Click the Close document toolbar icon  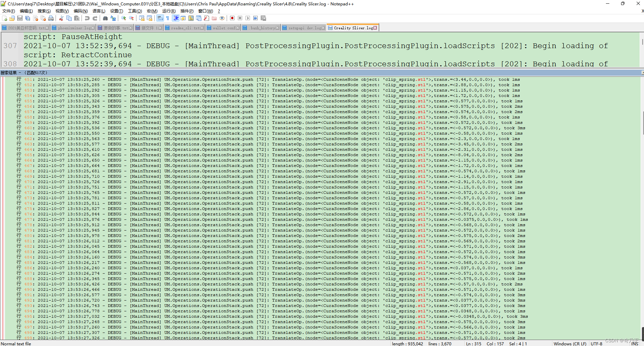pos(35,18)
